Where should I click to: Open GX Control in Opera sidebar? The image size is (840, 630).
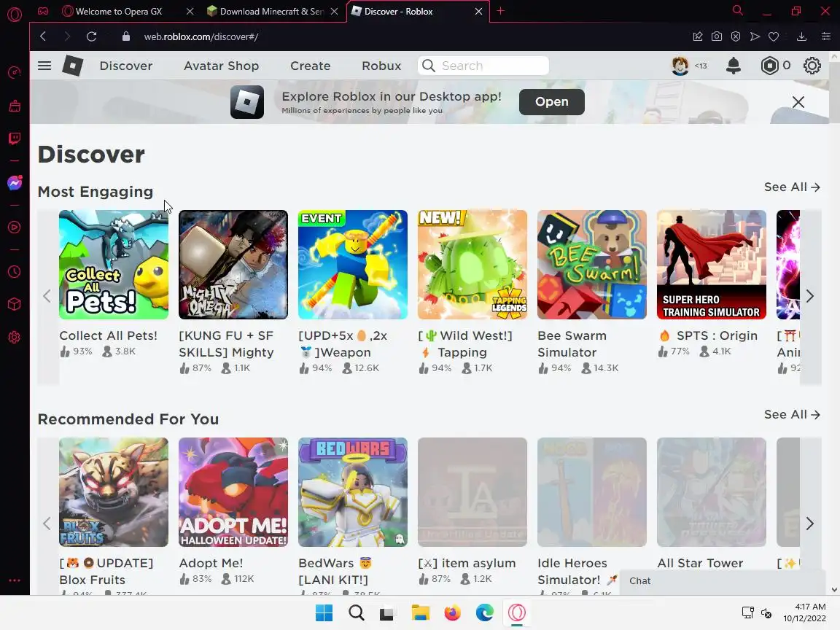(x=15, y=72)
